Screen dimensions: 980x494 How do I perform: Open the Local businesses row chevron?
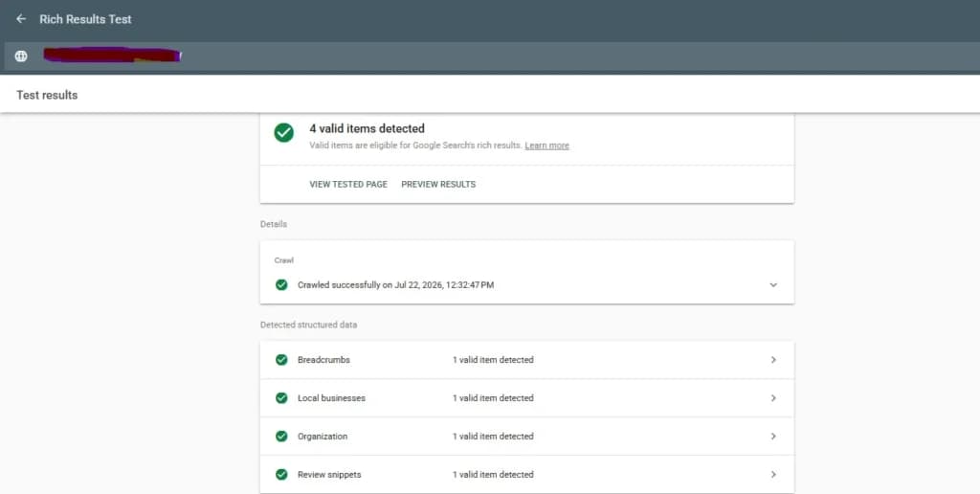coord(773,398)
